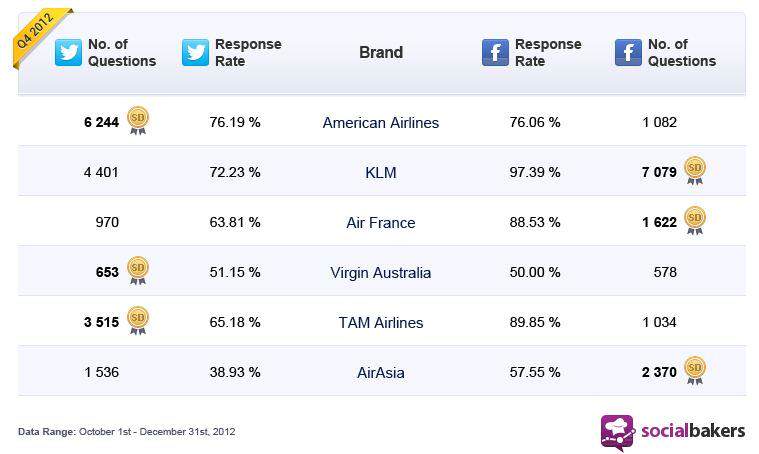
Task: Open the Virgin Australia brand link
Action: (381, 272)
